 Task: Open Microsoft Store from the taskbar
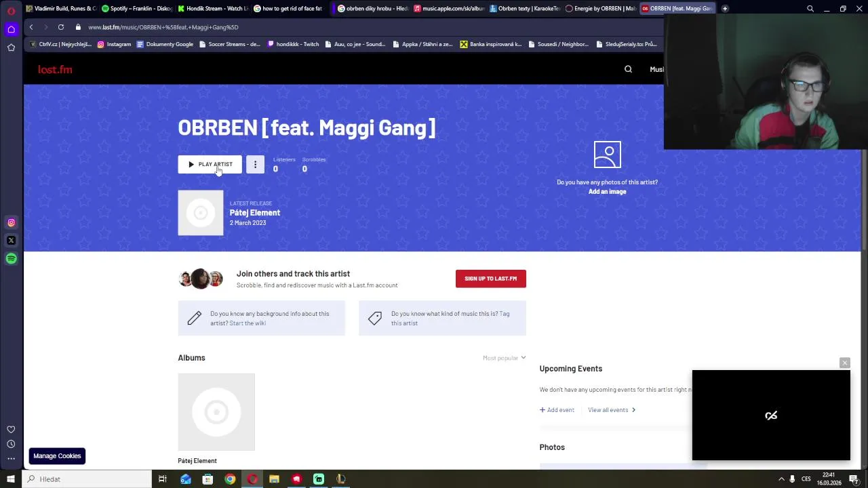pyautogui.click(x=208, y=479)
